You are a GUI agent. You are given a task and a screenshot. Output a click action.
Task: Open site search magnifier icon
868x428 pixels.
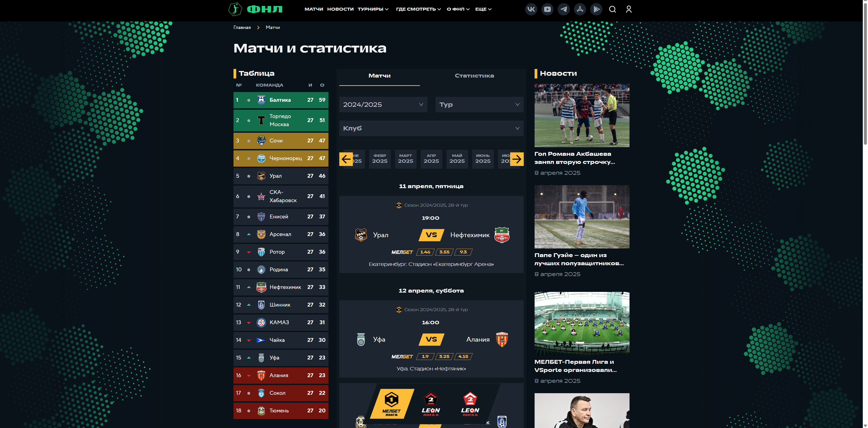coord(613,9)
